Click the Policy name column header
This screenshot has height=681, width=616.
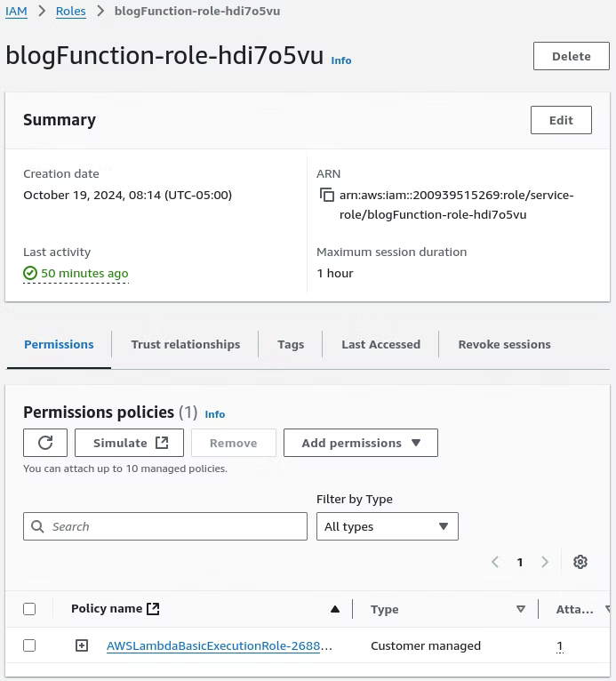point(107,609)
